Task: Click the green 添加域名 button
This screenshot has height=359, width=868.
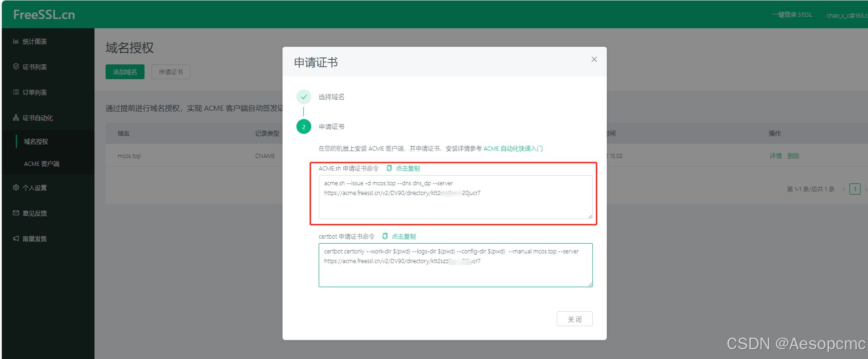Action: (x=125, y=72)
